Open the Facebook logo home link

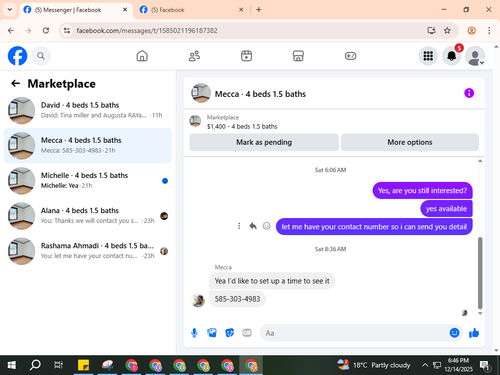17,56
